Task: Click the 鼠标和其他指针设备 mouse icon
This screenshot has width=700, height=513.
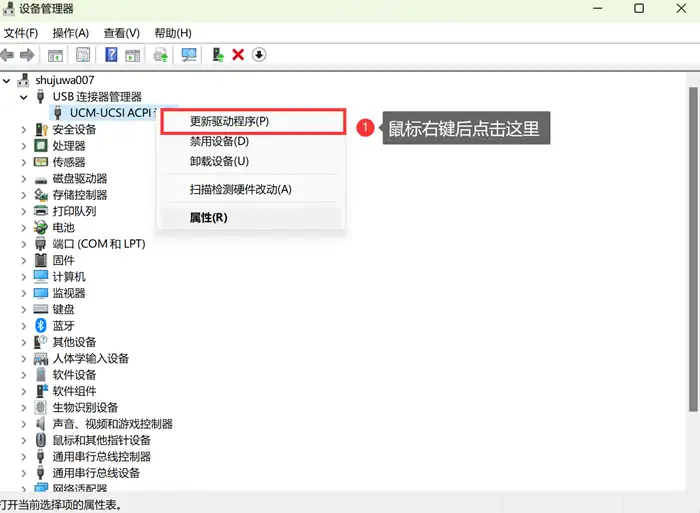Action: click(x=41, y=440)
